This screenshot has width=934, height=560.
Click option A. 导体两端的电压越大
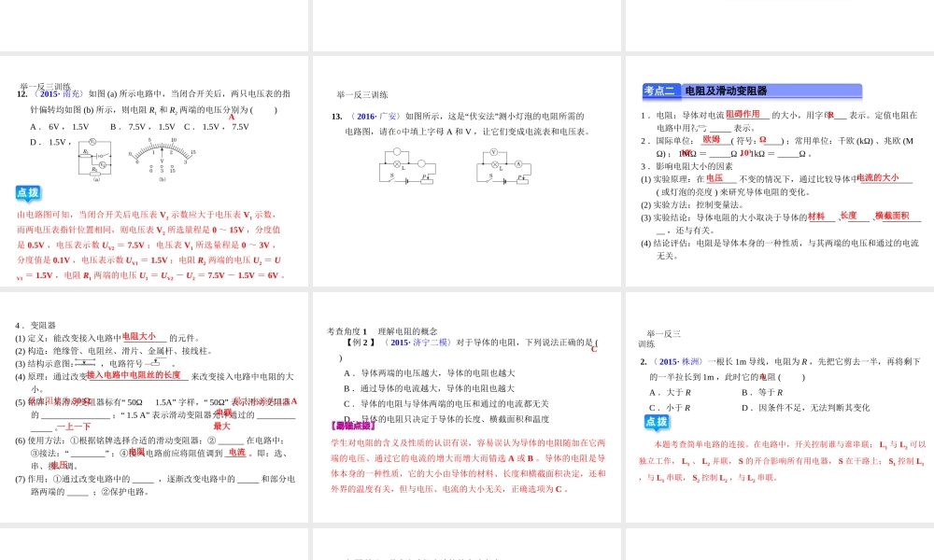[430, 373]
